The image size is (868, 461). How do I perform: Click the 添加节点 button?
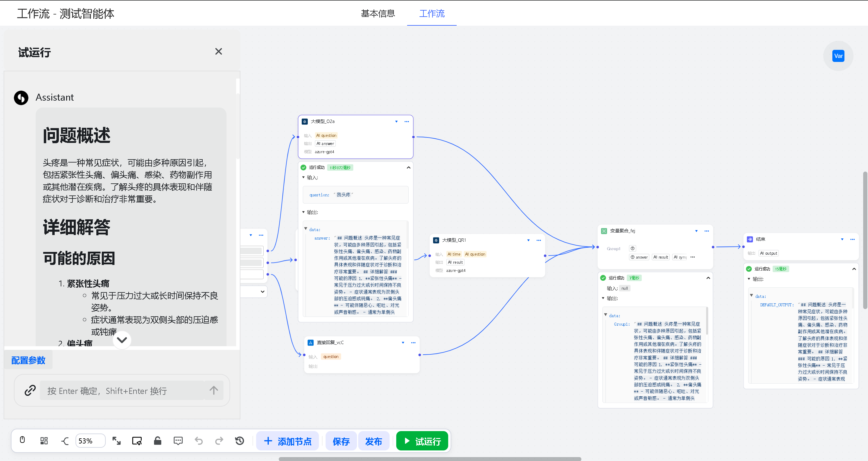click(x=288, y=441)
